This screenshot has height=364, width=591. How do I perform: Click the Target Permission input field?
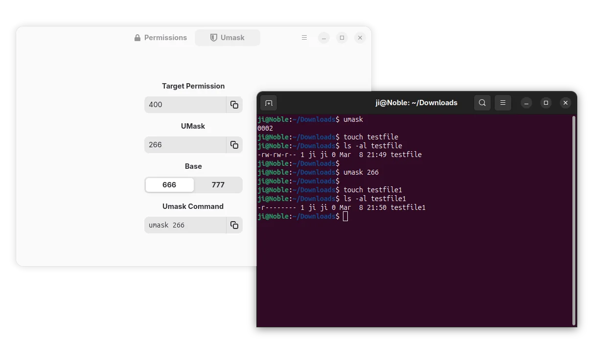185,105
